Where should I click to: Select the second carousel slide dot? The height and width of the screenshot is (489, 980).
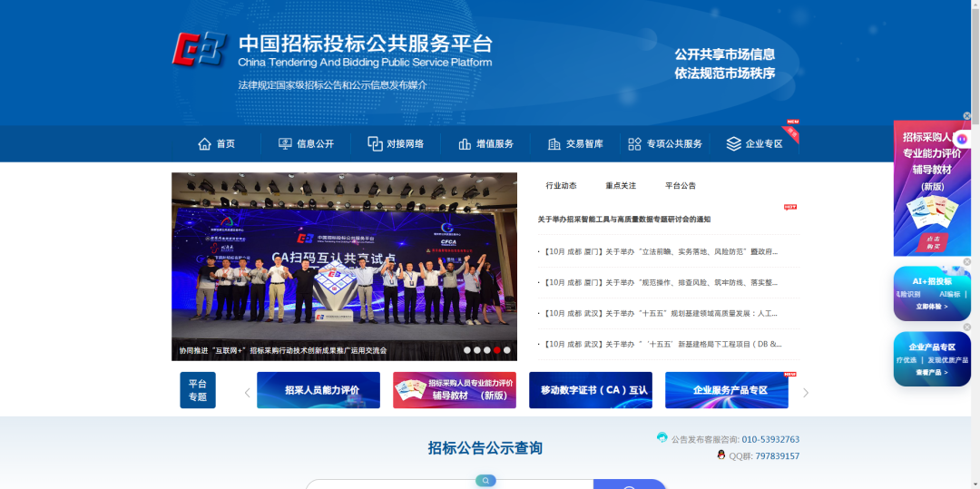point(477,350)
